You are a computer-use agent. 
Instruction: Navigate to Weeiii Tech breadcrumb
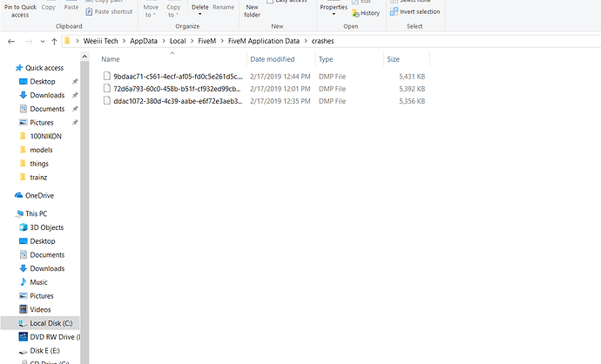tap(100, 41)
